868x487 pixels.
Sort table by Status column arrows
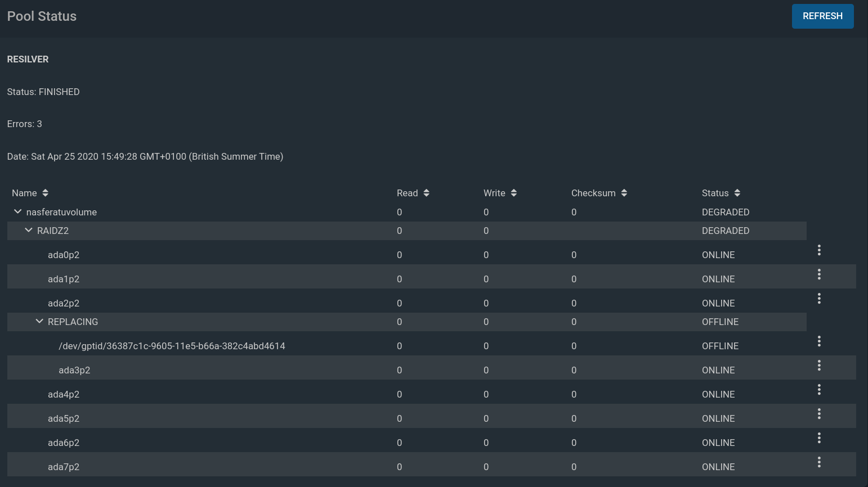tap(737, 193)
